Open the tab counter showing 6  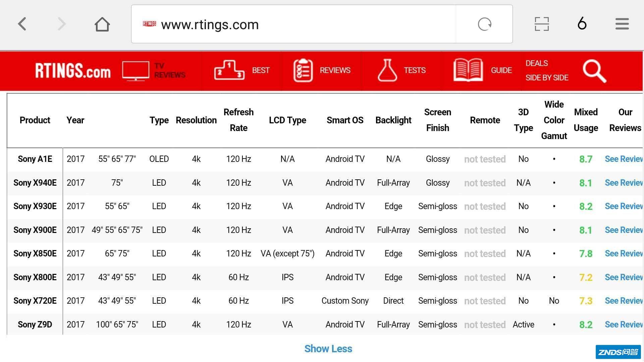(x=582, y=23)
